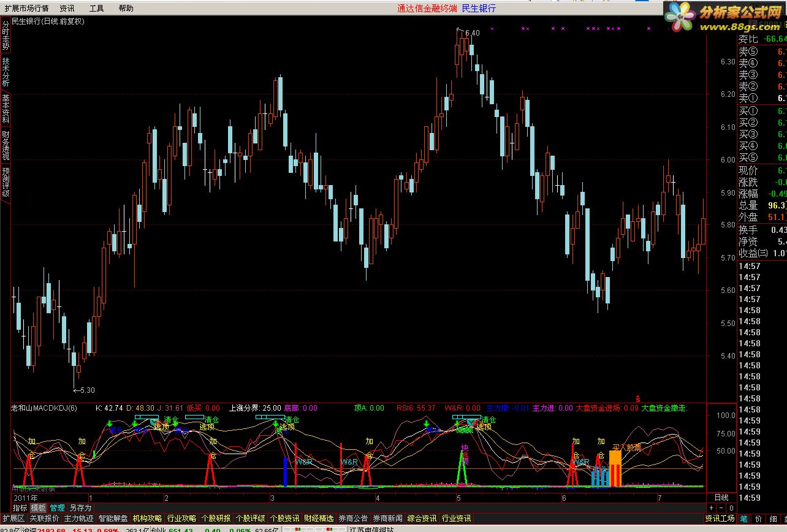The height and width of the screenshot is (532, 787).
Task: Click the blue signal bar near month 3
Action: click(x=285, y=471)
